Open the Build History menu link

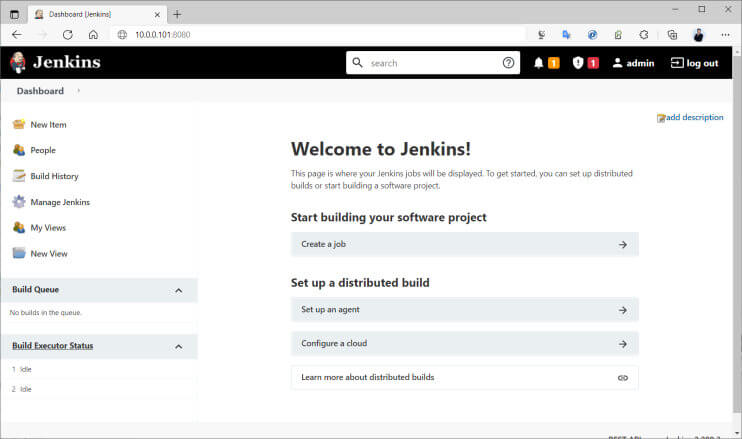click(x=54, y=176)
